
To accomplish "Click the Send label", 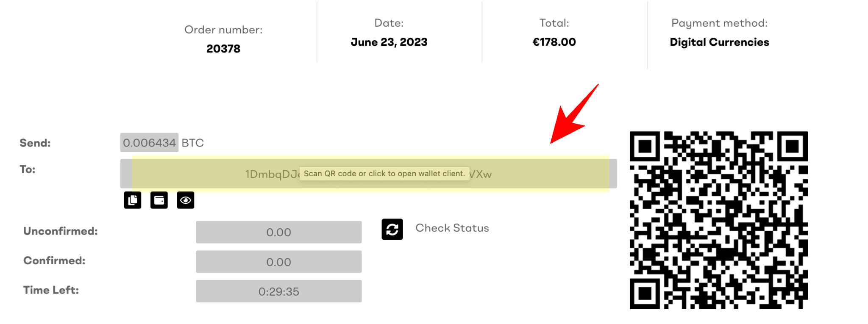I will (35, 143).
